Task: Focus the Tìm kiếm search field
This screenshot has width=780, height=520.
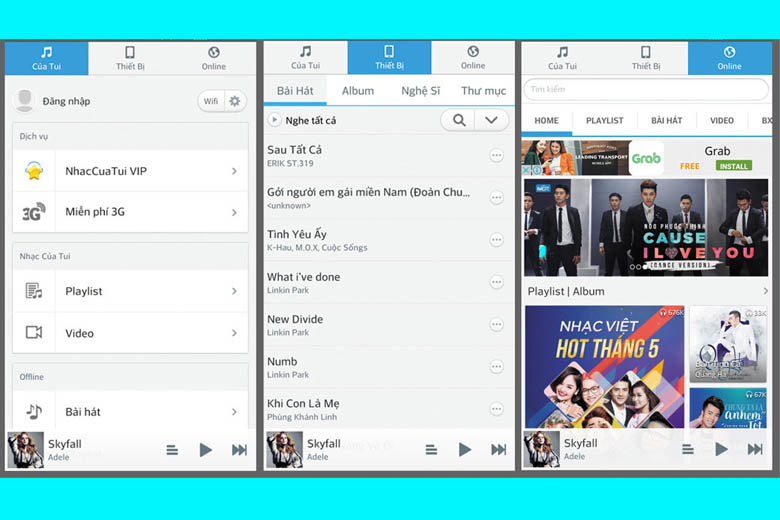Action: pyautogui.click(x=646, y=89)
